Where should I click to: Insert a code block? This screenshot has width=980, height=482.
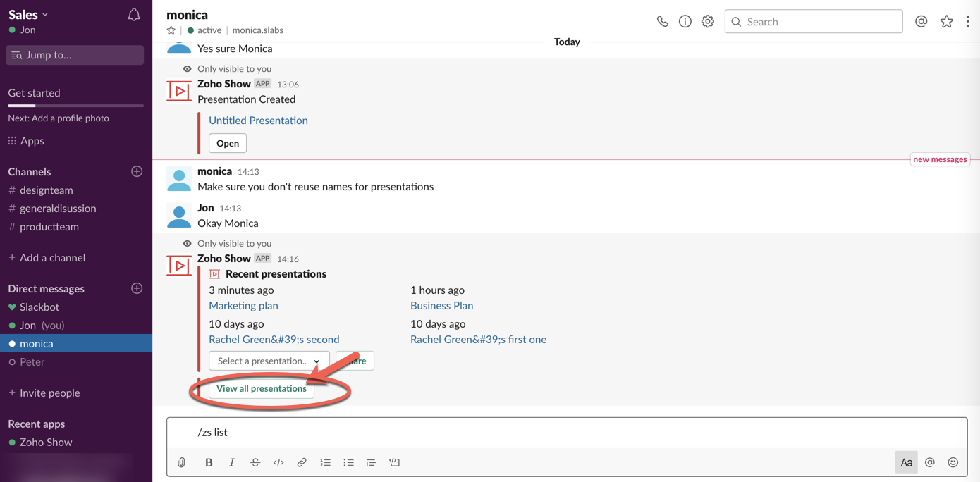click(x=394, y=462)
